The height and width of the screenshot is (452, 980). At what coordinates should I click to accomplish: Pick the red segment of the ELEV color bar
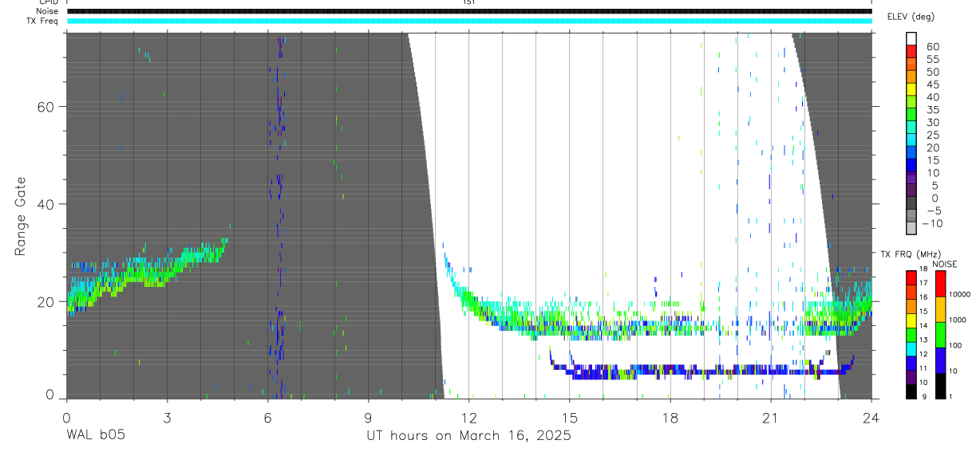[x=911, y=50]
